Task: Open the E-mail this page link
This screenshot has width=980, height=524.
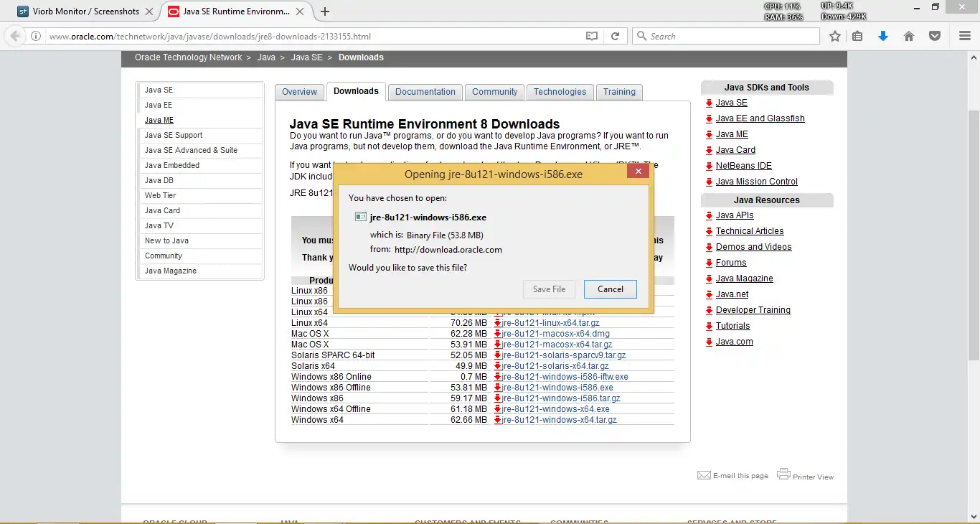Action: coord(740,476)
